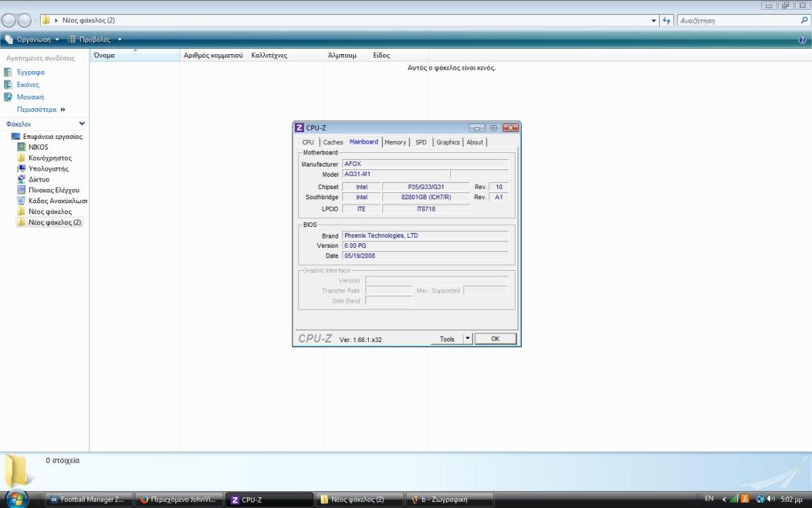Click the magnifier search icon
The height and width of the screenshot is (508, 812).
(x=804, y=21)
